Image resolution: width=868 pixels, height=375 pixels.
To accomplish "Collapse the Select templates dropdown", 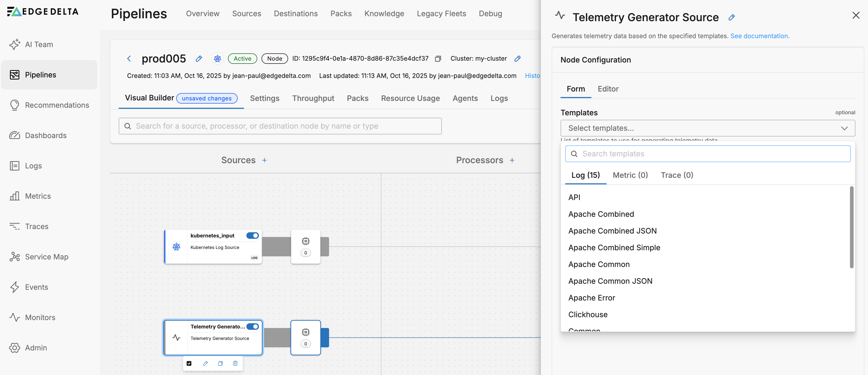I will [844, 128].
